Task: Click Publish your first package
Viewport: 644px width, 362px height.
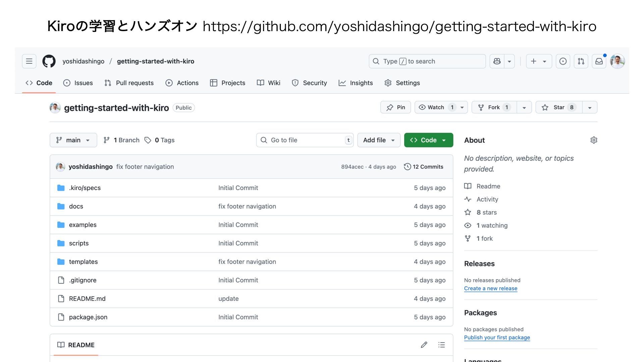Action: (x=497, y=338)
